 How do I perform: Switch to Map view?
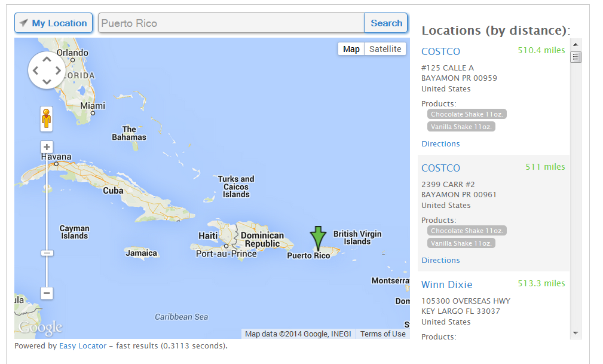pyautogui.click(x=351, y=49)
